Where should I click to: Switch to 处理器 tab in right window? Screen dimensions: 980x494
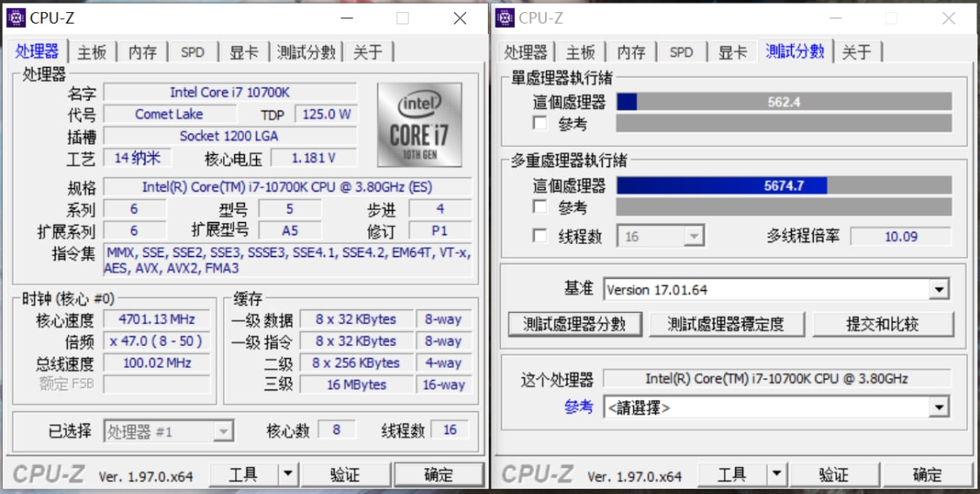click(x=525, y=52)
